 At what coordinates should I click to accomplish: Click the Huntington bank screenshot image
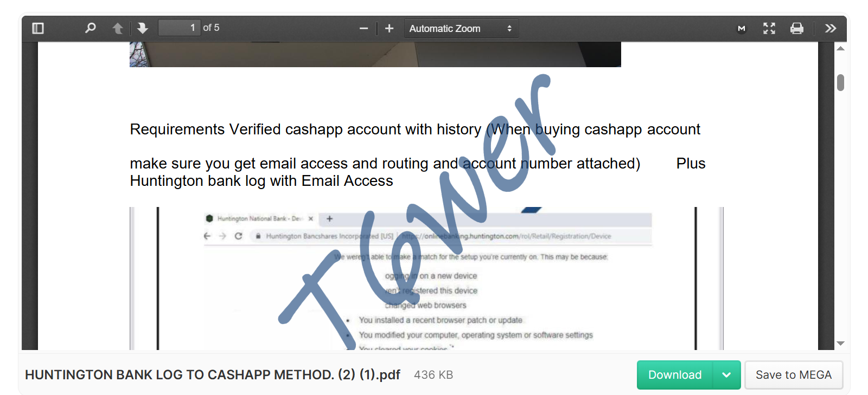coord(426,279)
